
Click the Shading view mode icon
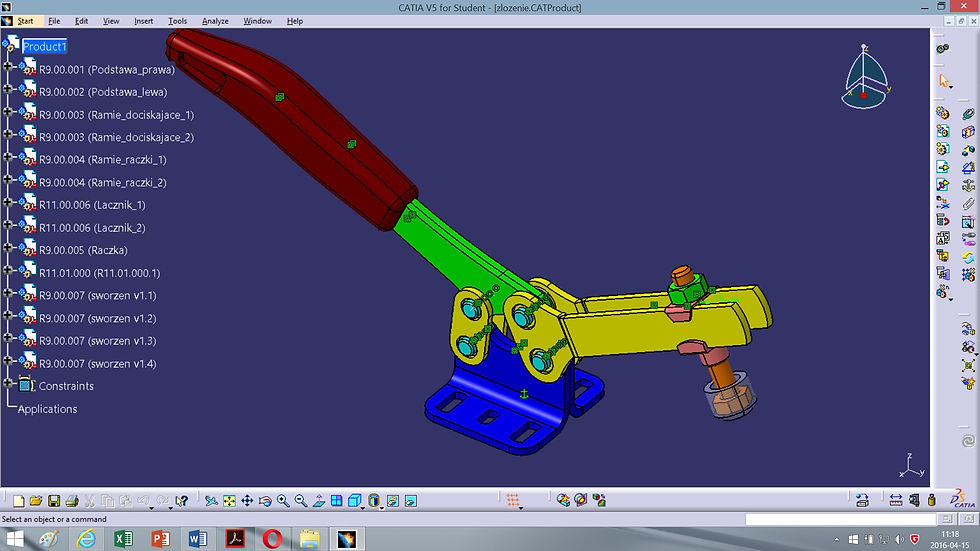coord(374,500)
